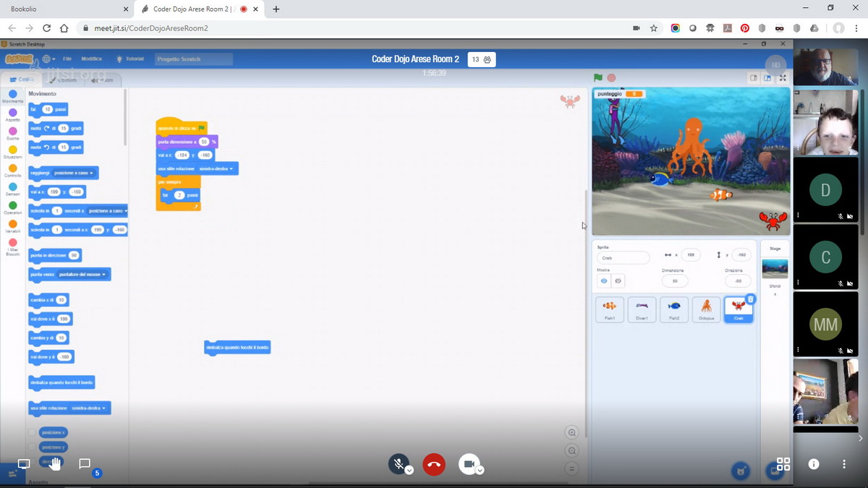868x488 pixels.
Task: Click the sprite name field showing Crab
Action: [x=623, y=257]
